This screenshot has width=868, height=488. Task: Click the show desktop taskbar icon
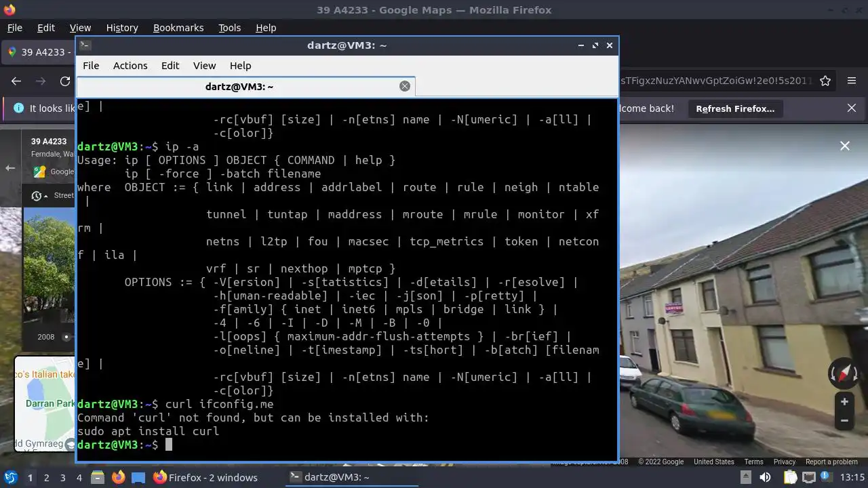tap(138, 477)
